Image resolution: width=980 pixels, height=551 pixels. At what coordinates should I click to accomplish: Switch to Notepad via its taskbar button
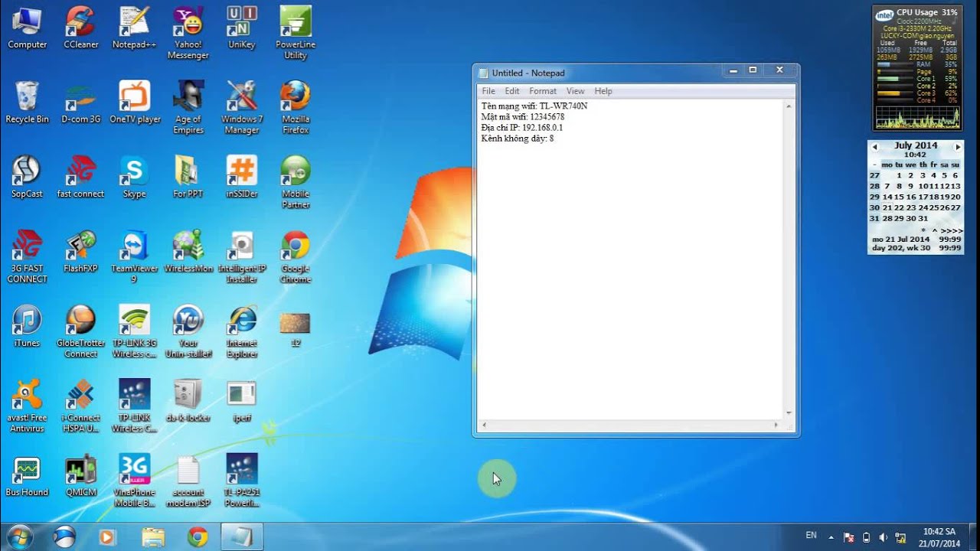(242, 537)
